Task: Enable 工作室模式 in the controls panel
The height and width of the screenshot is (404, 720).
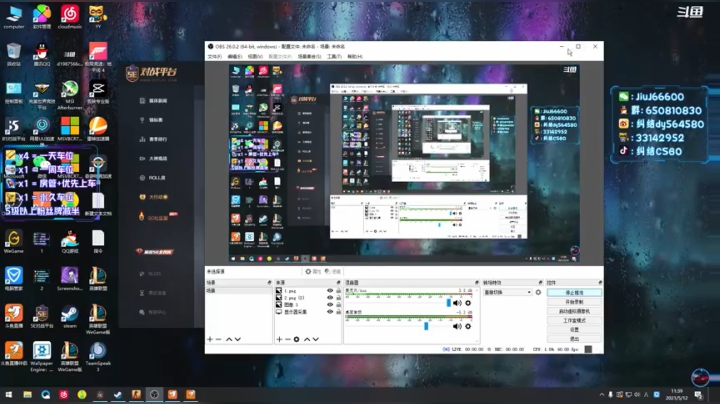Action: coord(574,320)
